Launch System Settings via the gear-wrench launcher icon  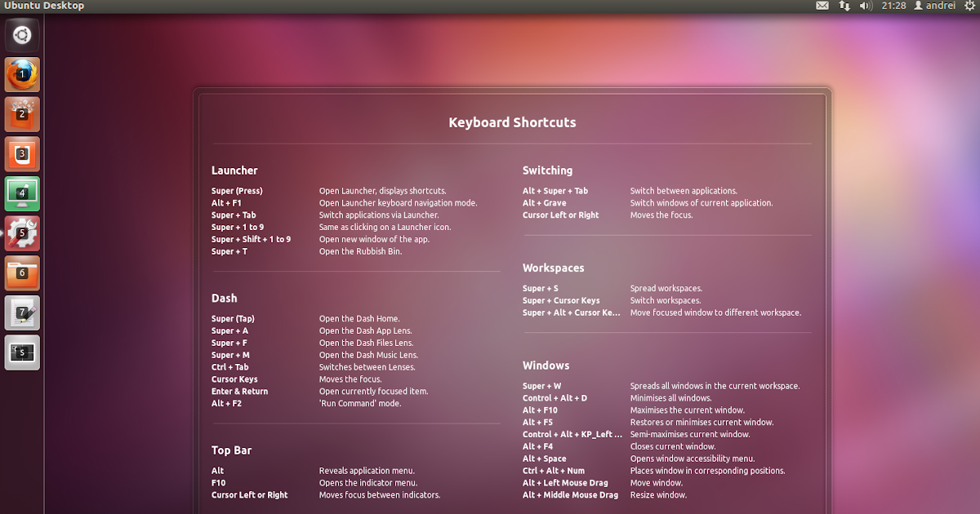[22, 233]
